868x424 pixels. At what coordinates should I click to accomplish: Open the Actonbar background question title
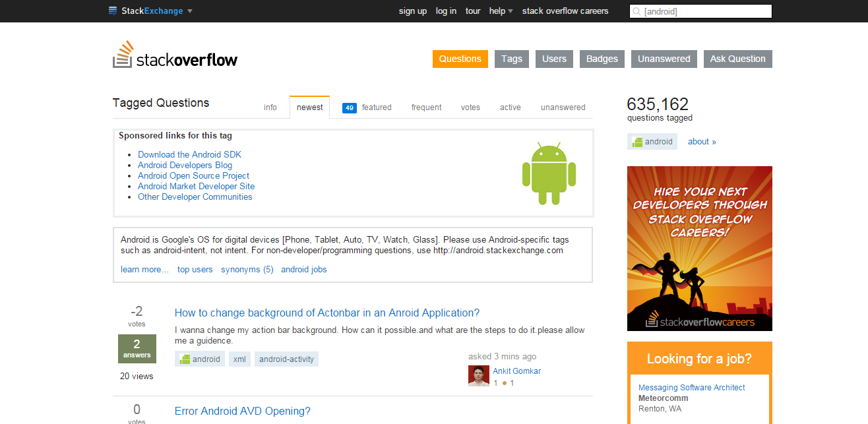[x=327, y=313]
